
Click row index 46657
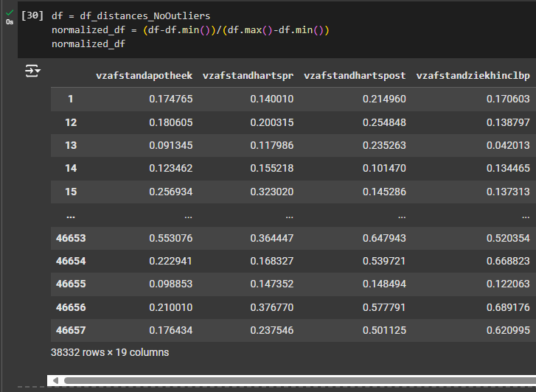click(x=71, y=330)
